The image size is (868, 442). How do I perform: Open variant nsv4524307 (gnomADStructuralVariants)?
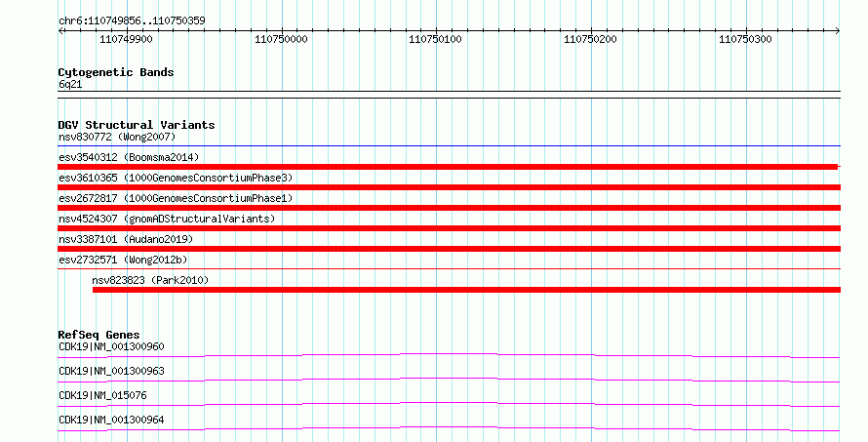pos(167,219)
